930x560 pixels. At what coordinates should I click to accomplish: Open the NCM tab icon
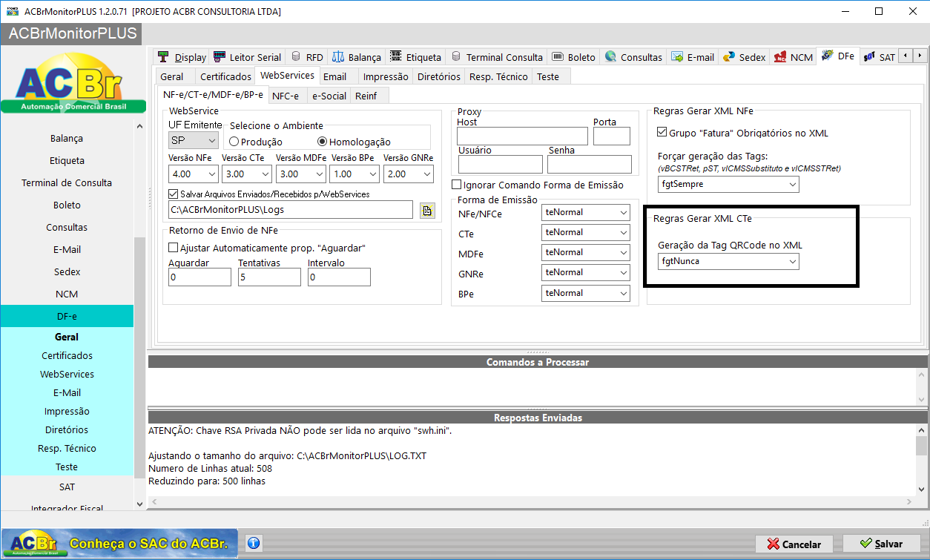(x=780, y=56)
